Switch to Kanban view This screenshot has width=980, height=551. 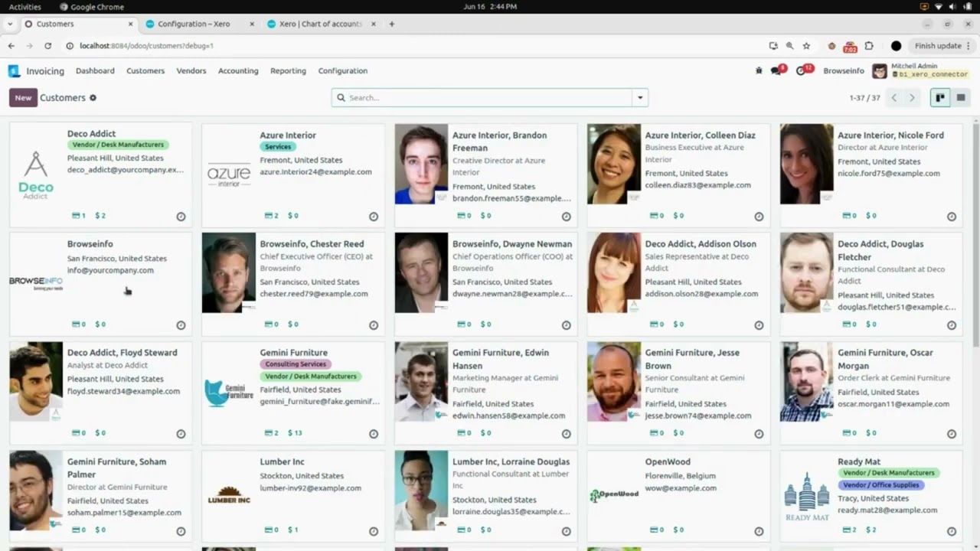click(939, 98)
